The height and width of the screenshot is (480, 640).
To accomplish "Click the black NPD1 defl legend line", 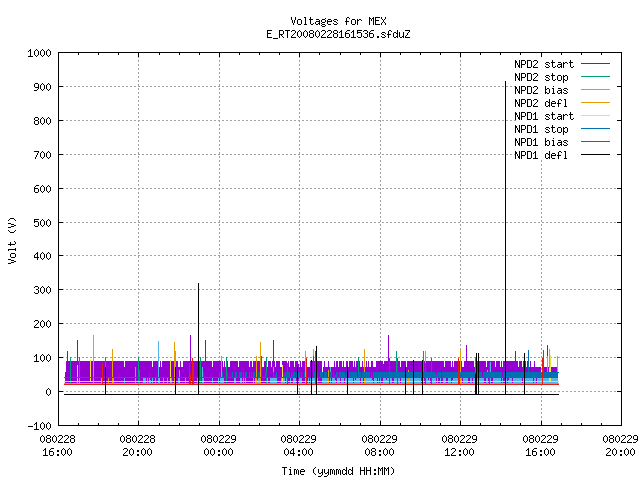I will [x=596, y=155].
